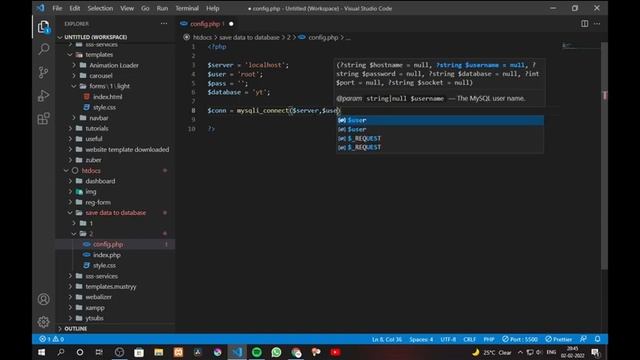640x360 pixels.
Task: Open the Source Control view
Action: pyautogui.click(x=43, y=72)
